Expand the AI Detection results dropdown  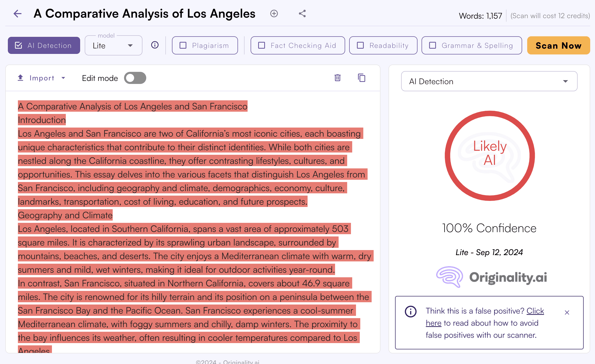(x=489, y=81)
